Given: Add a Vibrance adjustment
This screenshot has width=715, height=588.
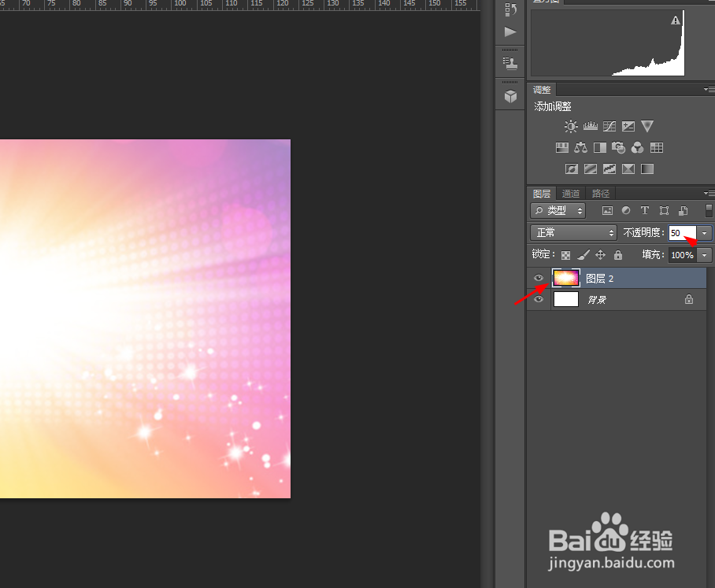Looking at the screenshot, I should pos(647,126).
